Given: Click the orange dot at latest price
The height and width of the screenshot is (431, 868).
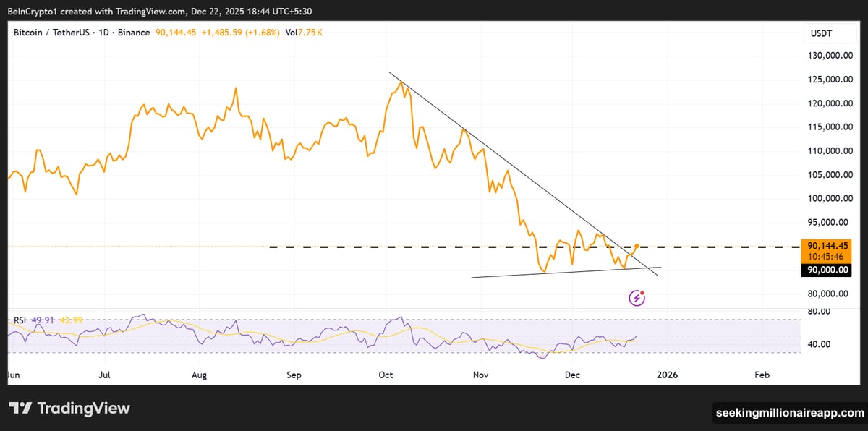Looking at the screenshot, I should click(637, 246).
